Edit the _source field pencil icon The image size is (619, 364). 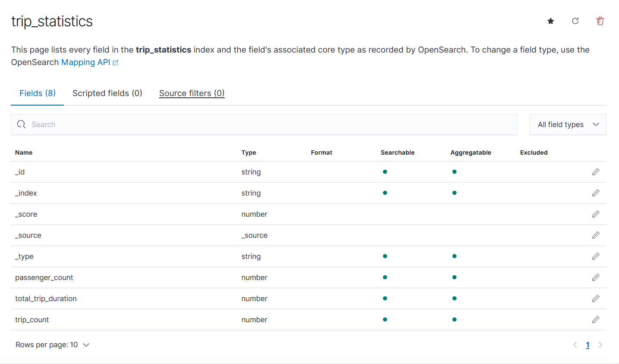click(596, 235)
